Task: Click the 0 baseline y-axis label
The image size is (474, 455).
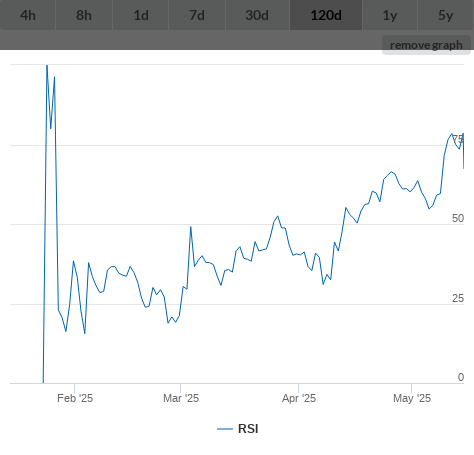Action: [x=461, y=377]
